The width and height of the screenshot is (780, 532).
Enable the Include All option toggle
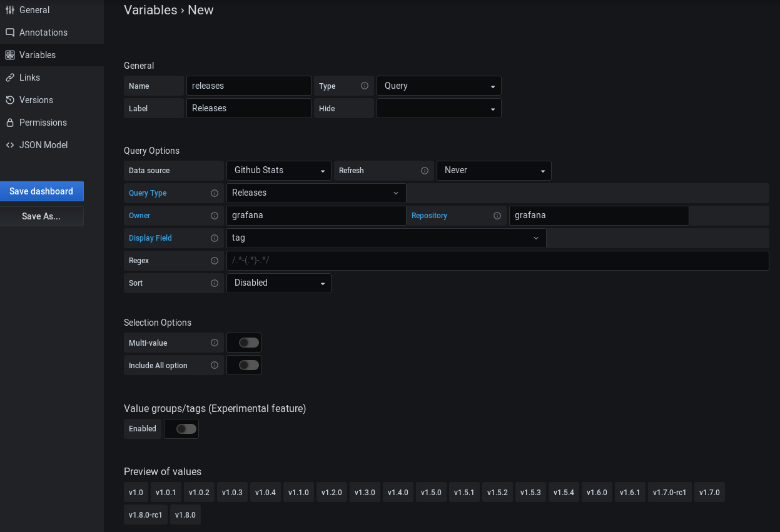tap(244, 364)
